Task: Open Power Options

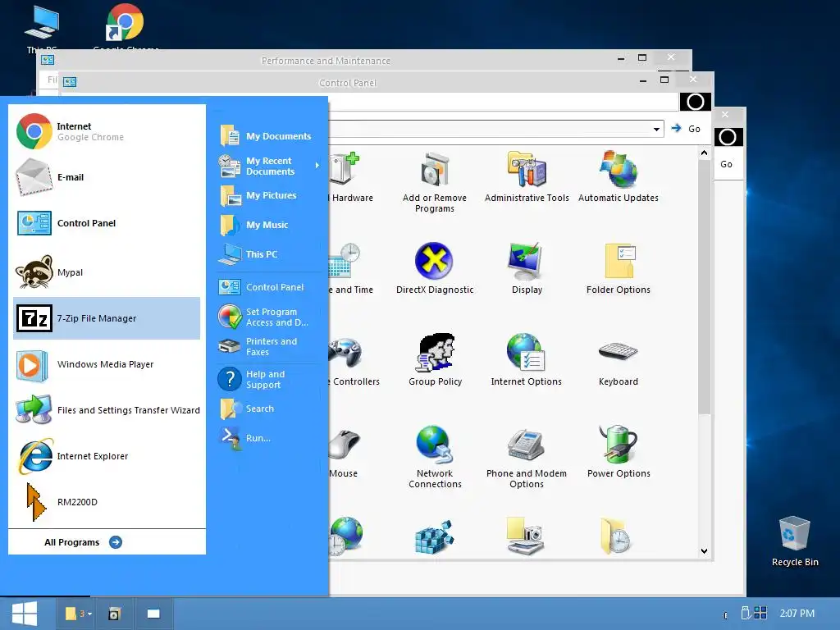Action: [619, 452]
